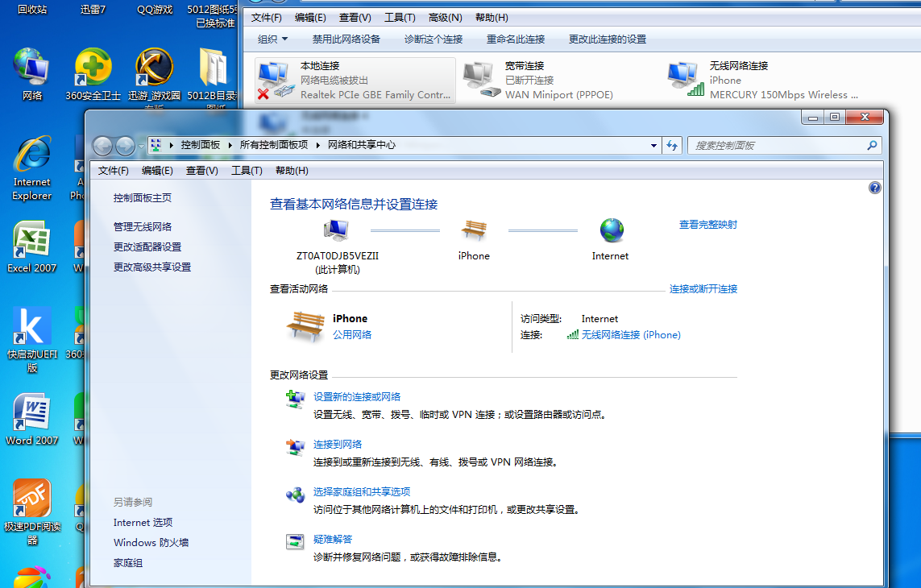
Task: Open 工具(T) menu in Network Sharing Center
Action: (247, 170)
